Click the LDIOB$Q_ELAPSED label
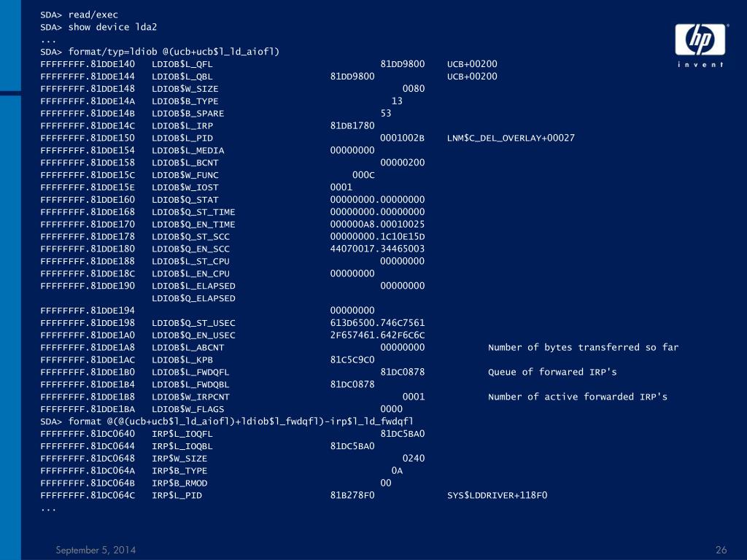Screen dimensions: 747x560 click(193, 298)
